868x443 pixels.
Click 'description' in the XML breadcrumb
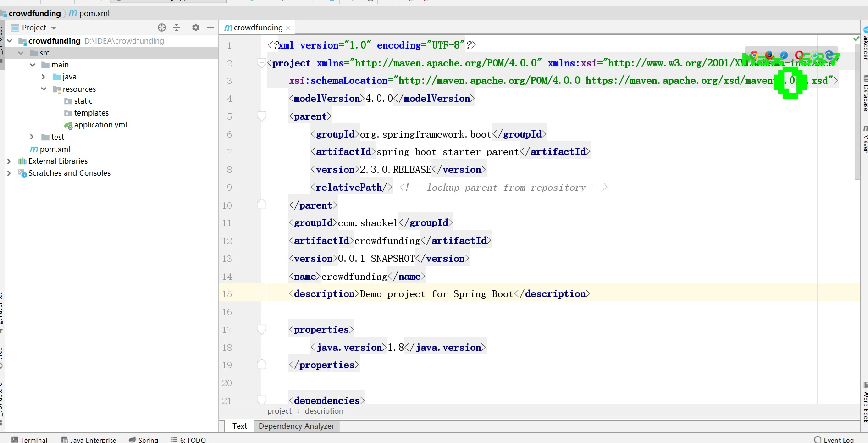pyautogui.click(x=324, y=411)
